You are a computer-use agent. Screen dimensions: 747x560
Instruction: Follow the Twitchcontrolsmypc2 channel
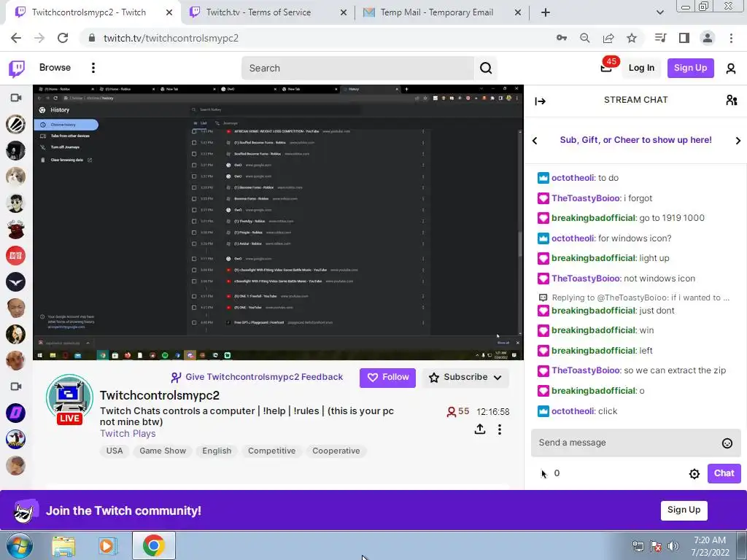387,378
